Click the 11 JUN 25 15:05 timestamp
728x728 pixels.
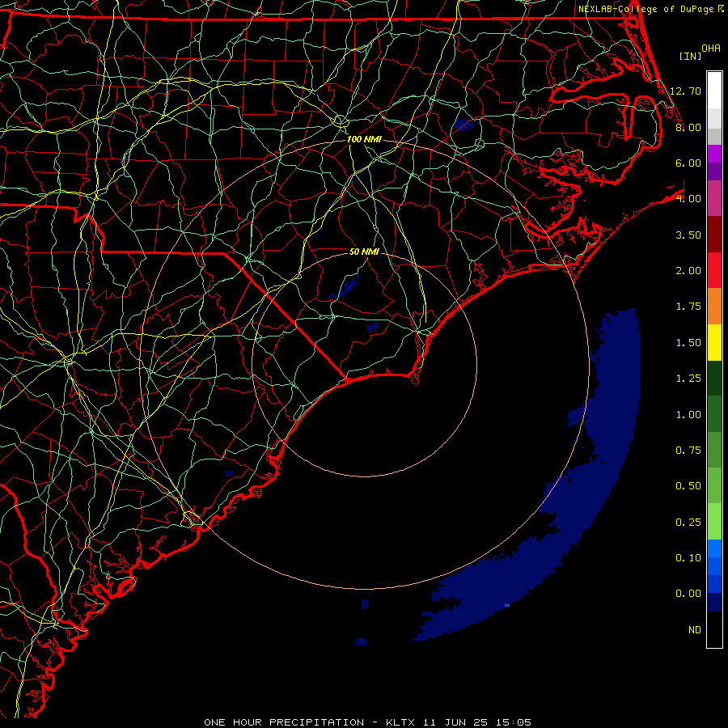tap(476, 722)
